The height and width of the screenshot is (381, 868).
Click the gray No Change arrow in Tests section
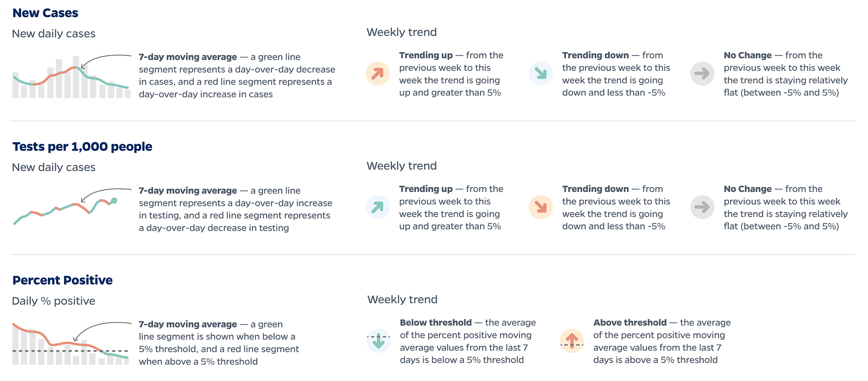702,207
